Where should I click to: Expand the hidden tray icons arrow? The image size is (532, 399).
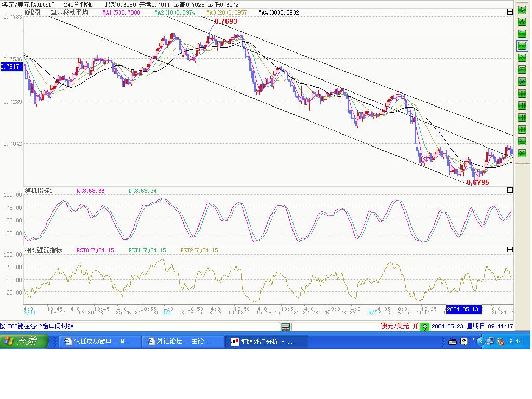[x=481, y=342]
